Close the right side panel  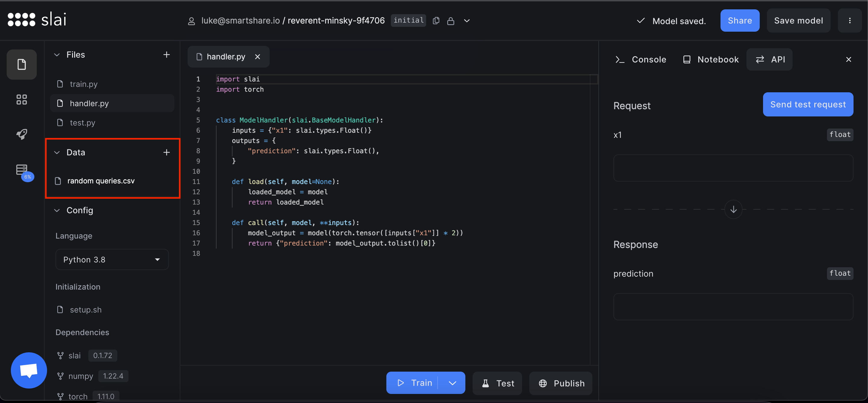tap(848, 59)
